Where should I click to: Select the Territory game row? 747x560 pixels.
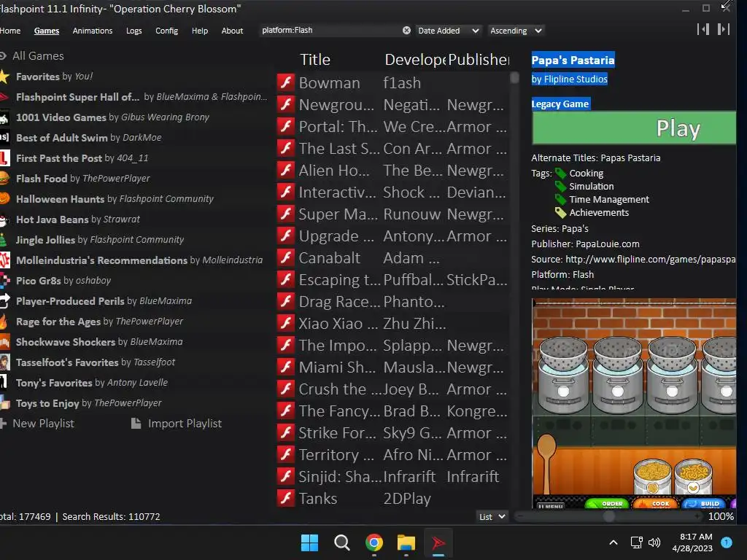[x=392, y=455]
